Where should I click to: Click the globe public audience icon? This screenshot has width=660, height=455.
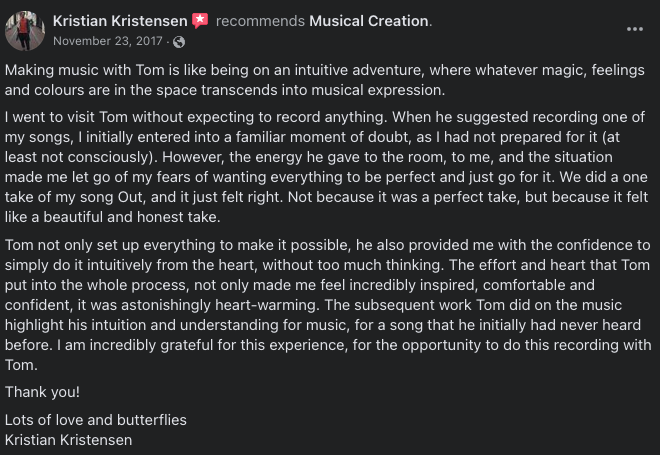point(179,42)
